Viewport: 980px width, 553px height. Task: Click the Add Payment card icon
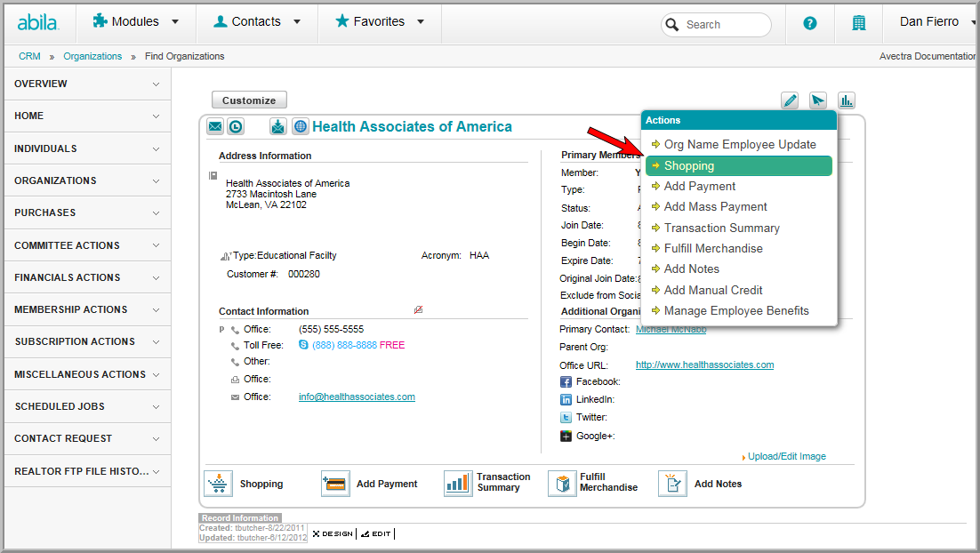click(335, 484)
